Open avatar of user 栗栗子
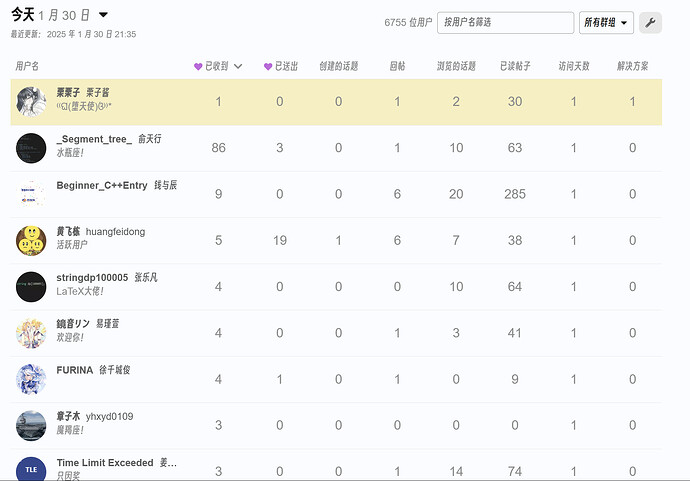The height and width of the screenshot is (481, 690). [x=31, y=102]
